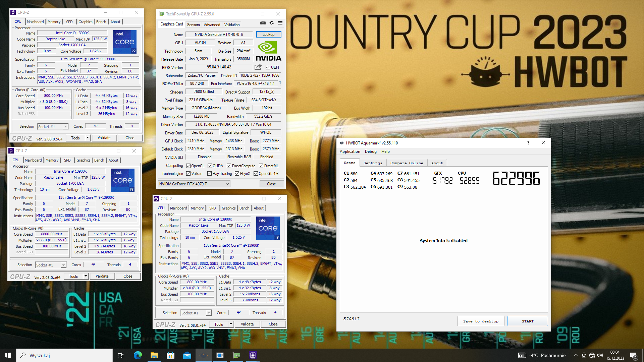The width and height of the screenshot is (644, 362).
Task: Click the GPU-Z screenshot camera icon
Action: click(x=263, y=23)
